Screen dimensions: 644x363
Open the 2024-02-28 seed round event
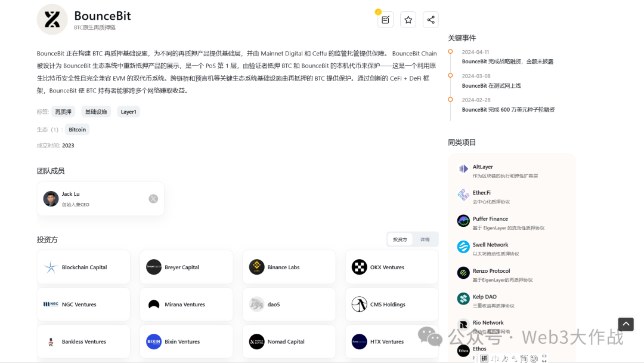pyautogui.click(x=508, y=110)
